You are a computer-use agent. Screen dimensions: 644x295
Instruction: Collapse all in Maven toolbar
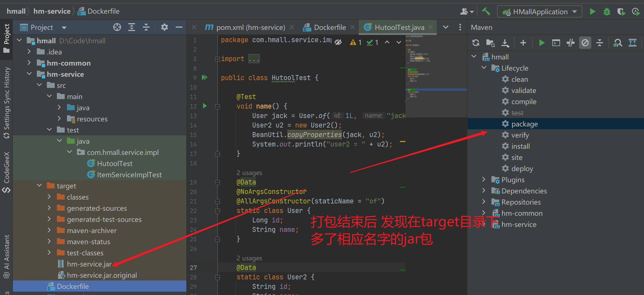pos(600,43)
